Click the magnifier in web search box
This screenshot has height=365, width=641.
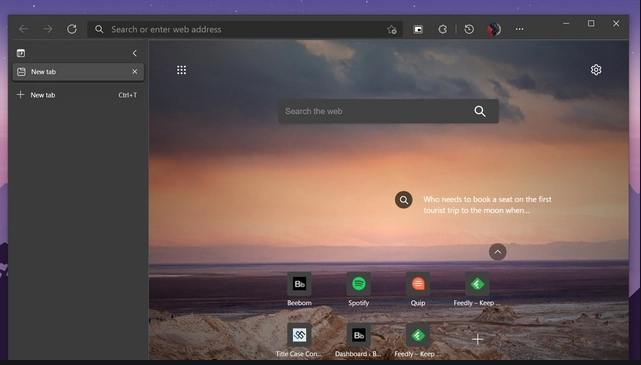pos(480,111)
